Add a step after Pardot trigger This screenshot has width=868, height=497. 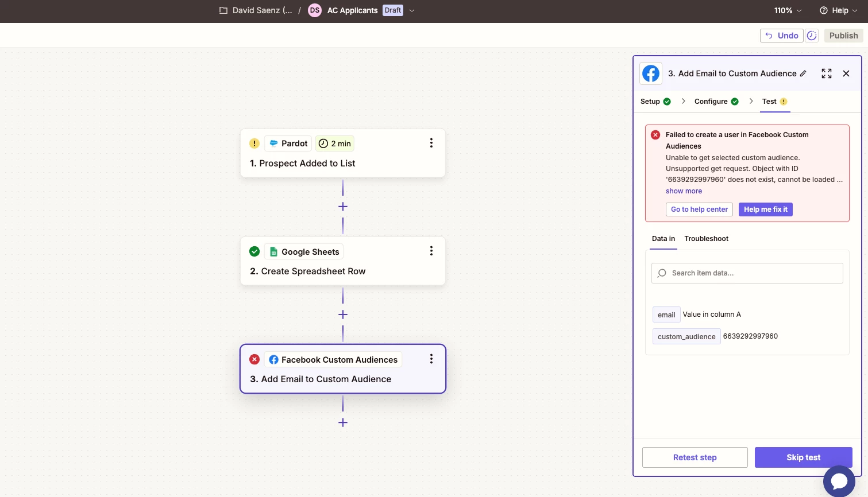coord(343,207)
